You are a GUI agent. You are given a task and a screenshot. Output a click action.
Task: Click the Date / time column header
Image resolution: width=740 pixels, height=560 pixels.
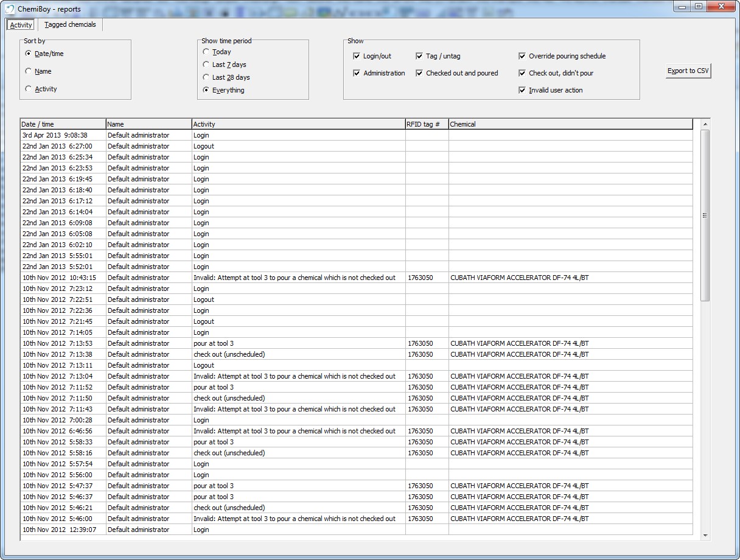[63, 124]
